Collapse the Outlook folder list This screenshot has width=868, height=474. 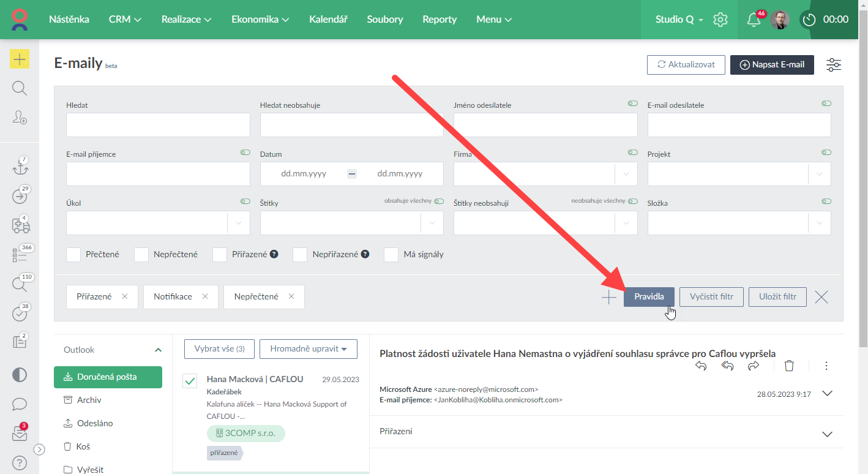click(158, 350)
